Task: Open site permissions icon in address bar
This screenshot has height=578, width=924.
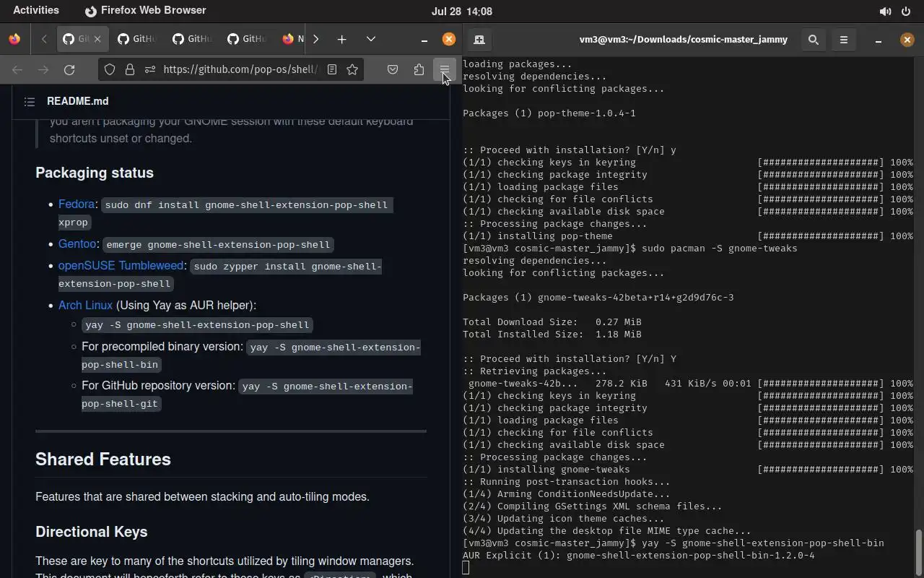Action: point(150,69)
